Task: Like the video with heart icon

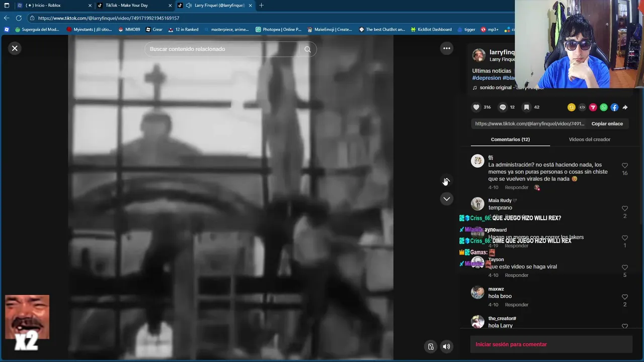Action: pos(476,107)
